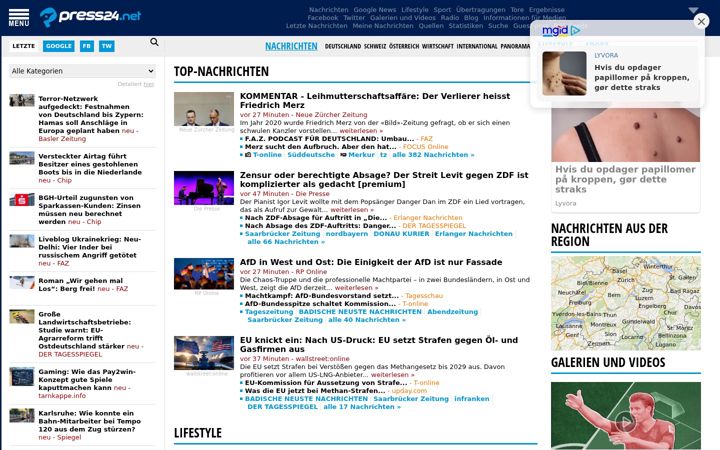
Task: Open Gaming Pay2win sidebar article
Action: click(x=87, y=379)
